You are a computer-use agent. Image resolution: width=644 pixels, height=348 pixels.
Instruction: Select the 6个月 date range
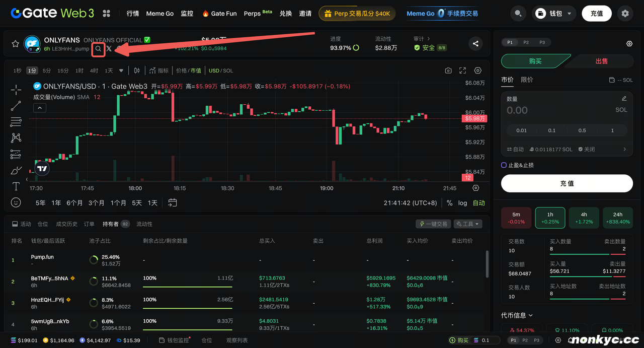pyautogui.click(x=74, y=203)
